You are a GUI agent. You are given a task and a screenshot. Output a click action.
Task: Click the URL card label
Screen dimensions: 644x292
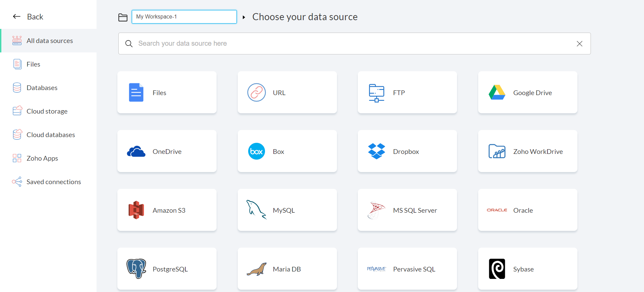click(x=279, y=93)
